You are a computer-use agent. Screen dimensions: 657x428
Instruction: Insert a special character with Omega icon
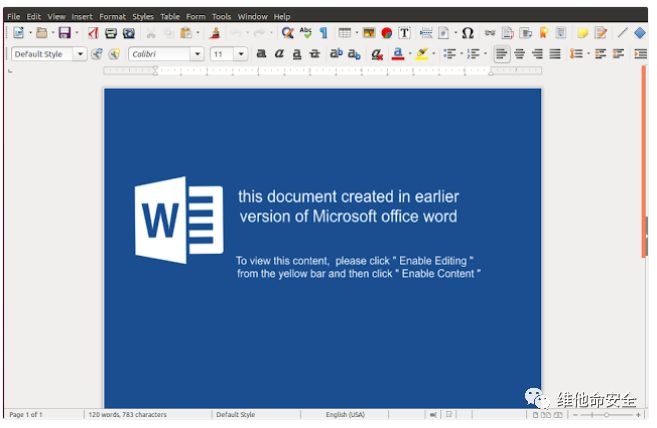[x=467, y=33]
